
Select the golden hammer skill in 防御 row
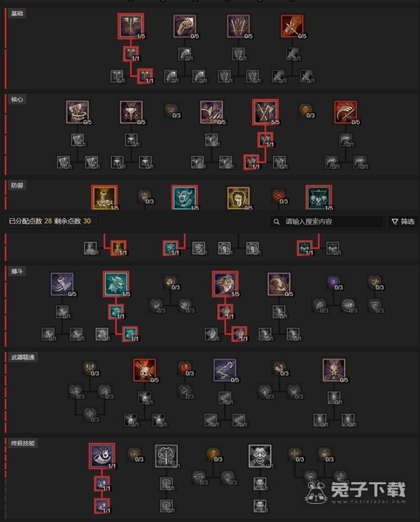click(104, 197)
